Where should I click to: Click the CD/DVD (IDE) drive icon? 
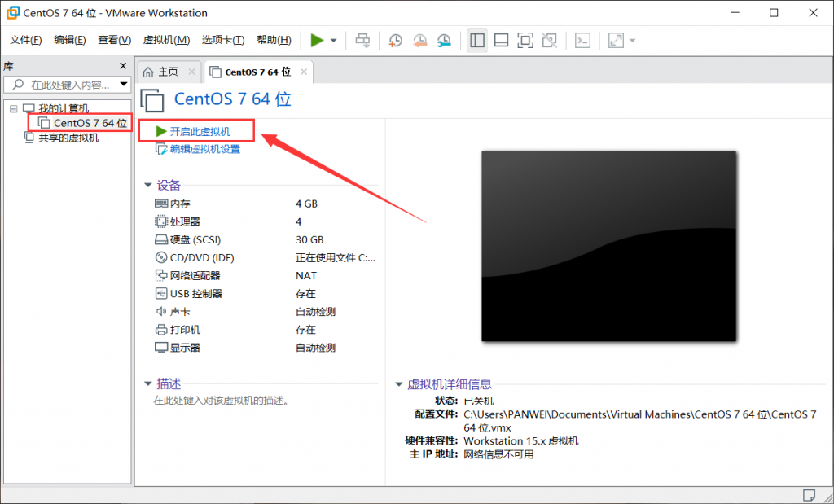161,258
